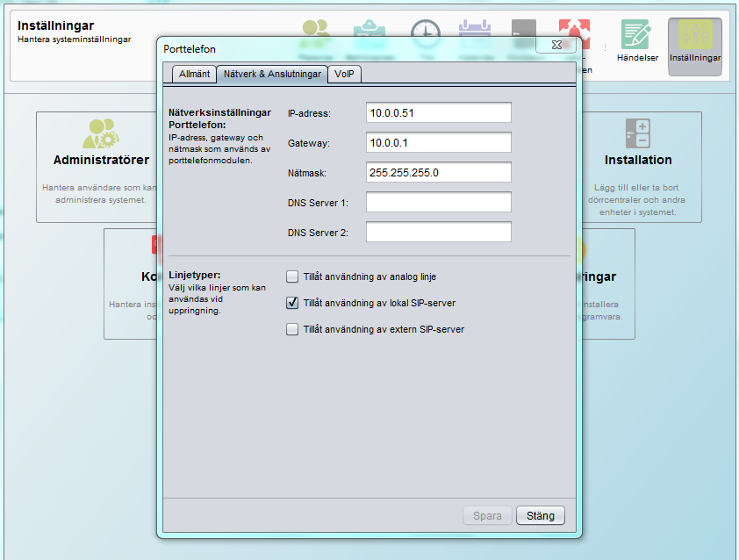Open the Installation plus-minus icon
The width and height of the screenshot is (739, 560).
click(x=638, y=133)
